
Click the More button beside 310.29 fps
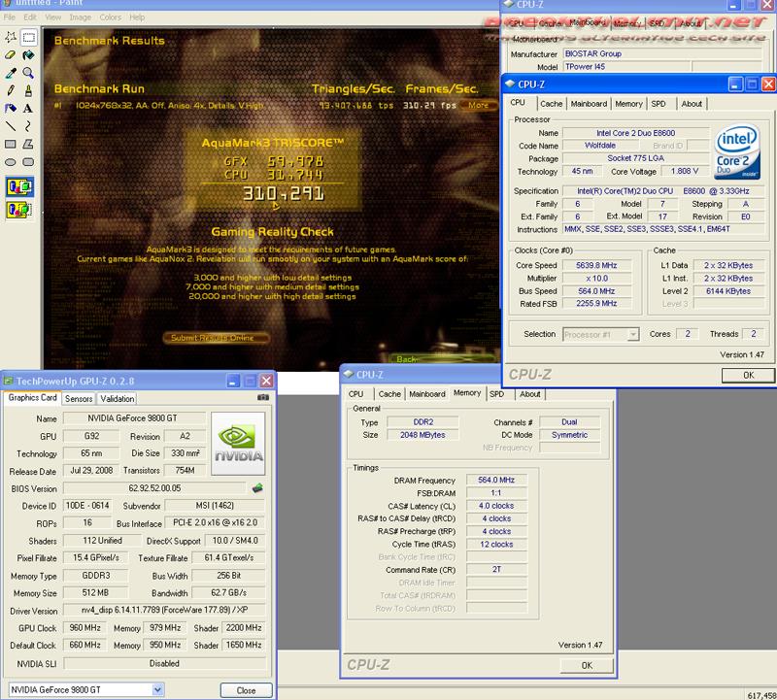coord(478,105)
